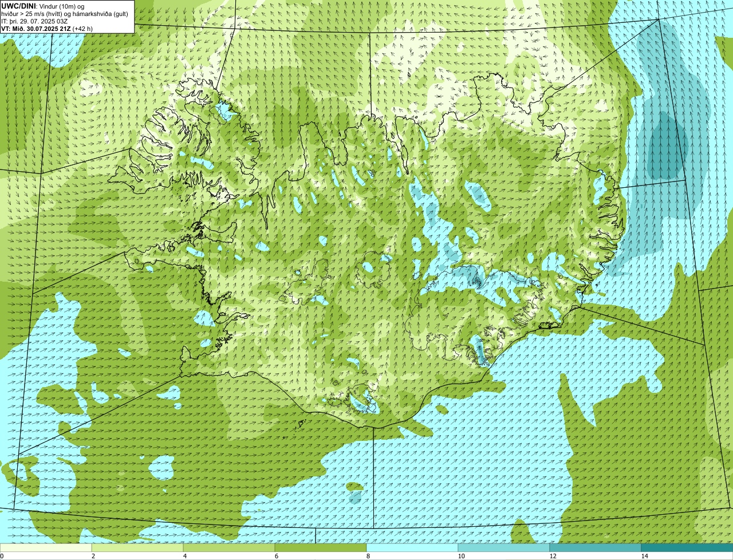This screenshot has height=560, width=733.
Task: Click the title line 'UWC/DINI: Vindur (10m) og'
Action: 43,6
